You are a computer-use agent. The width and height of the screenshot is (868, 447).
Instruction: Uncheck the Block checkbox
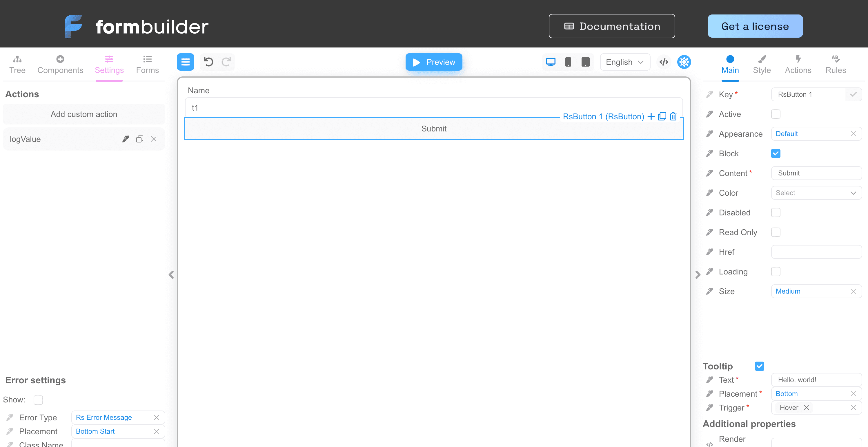pos(775,153)
